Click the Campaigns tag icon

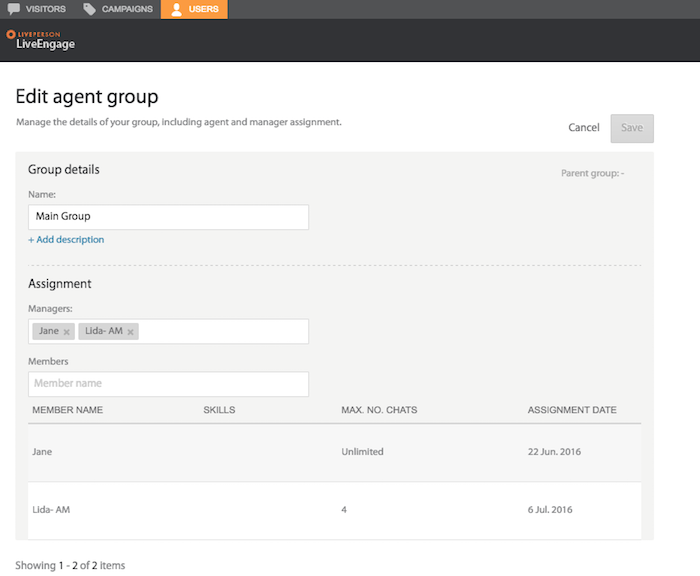tap(89, 9)
